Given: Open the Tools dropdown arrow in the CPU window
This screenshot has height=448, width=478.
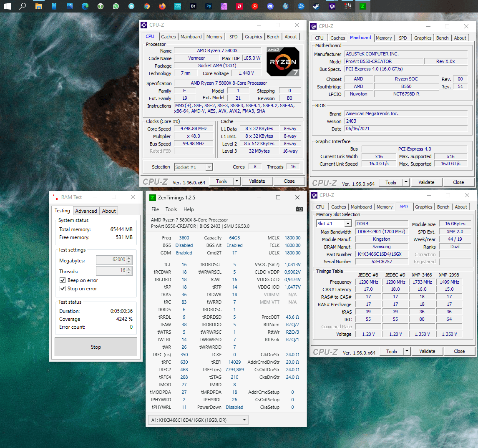Looking at the screenshot, I should pyautogui.click(x=236, y=181).
